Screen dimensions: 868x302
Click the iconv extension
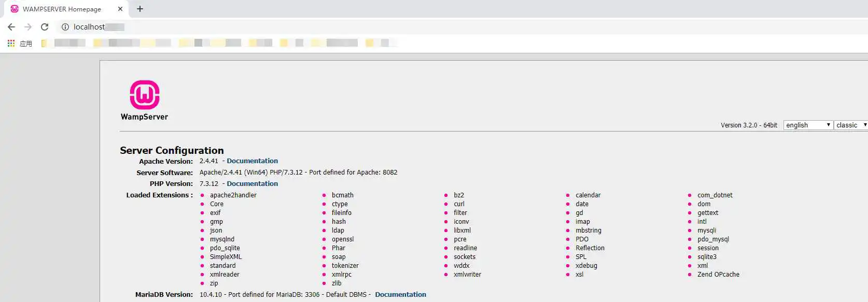pyautogui.click(x=461, y=222)
